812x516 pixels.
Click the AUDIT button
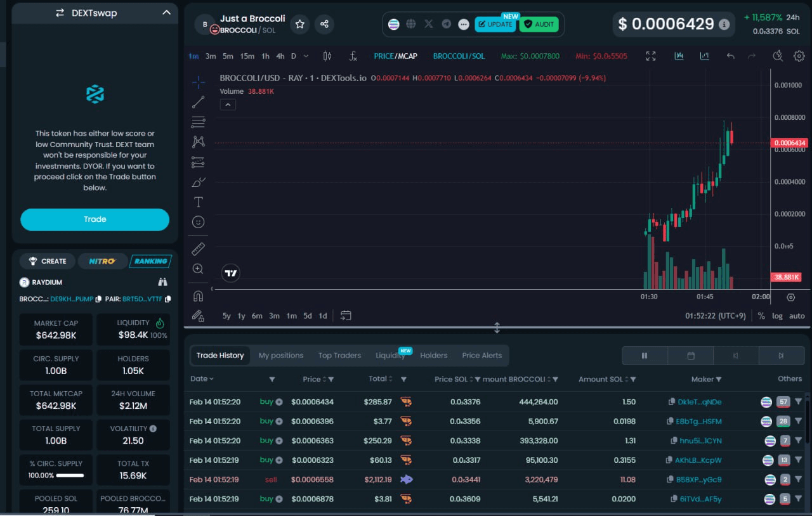539,24
